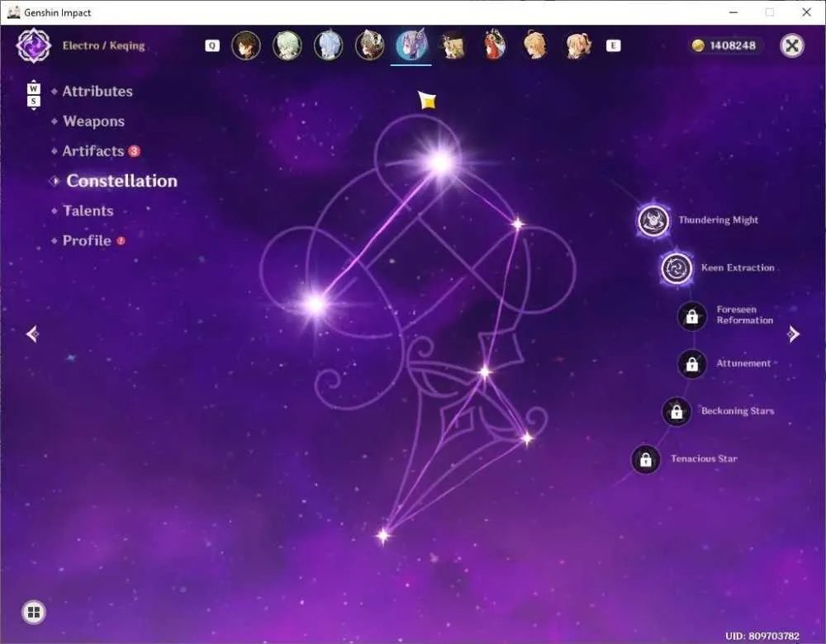
Task: Select the grey-haired maid headdress portrait
Action: coord(369,45)
